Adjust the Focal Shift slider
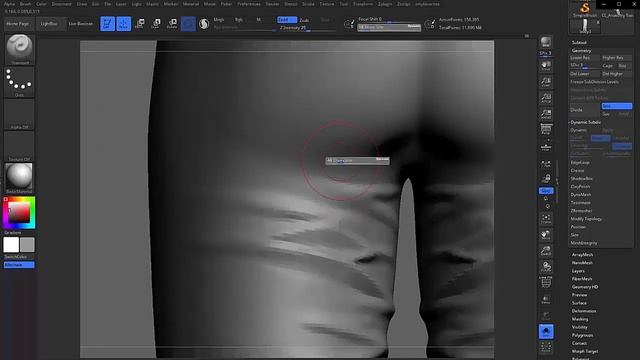640x360 pixels. pos(389,19)
